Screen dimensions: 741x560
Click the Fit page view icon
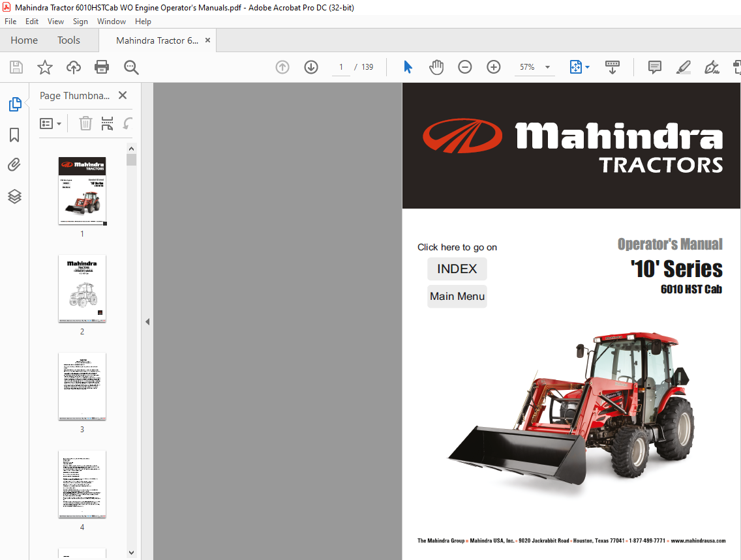575,67
